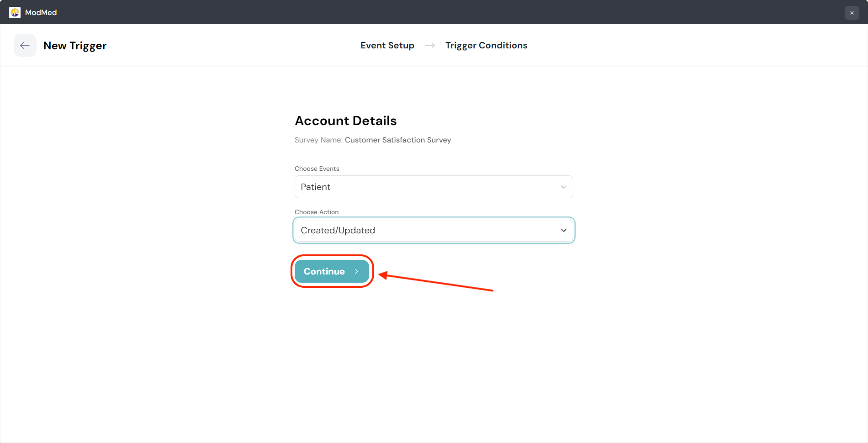
Task: Click the word Patient in the events field
Action: (x=315, y=187)
